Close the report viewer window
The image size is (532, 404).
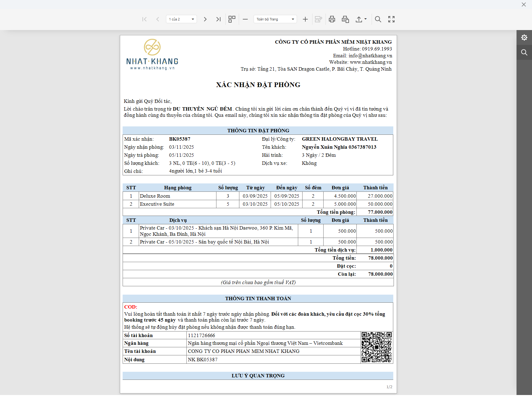[x=524, y=5]
